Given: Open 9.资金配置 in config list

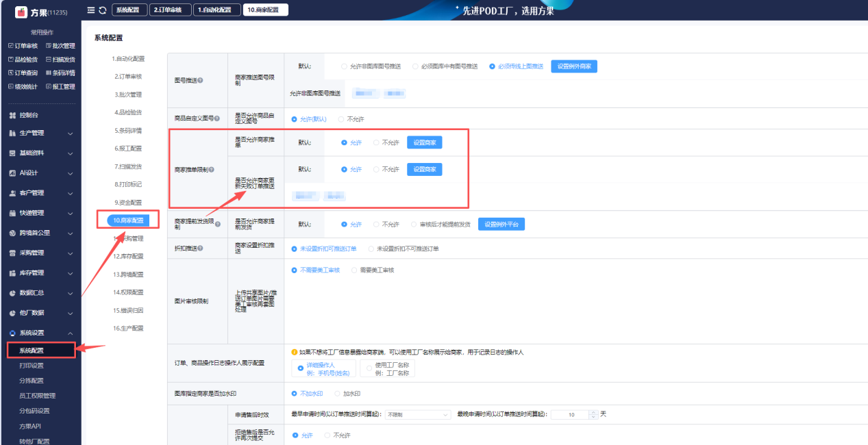Looking at the screenshot, I should click(x=128, y=203).
